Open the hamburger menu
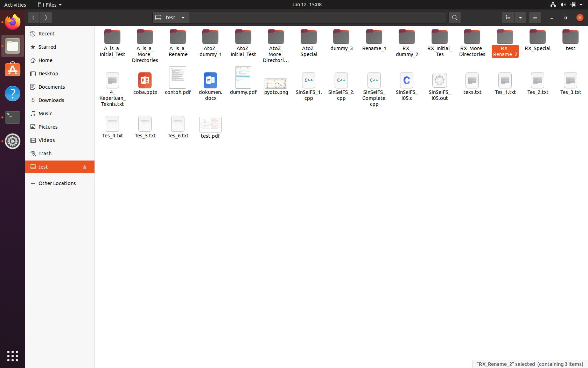This screenshot has height=368, width=588. [535, 18]
